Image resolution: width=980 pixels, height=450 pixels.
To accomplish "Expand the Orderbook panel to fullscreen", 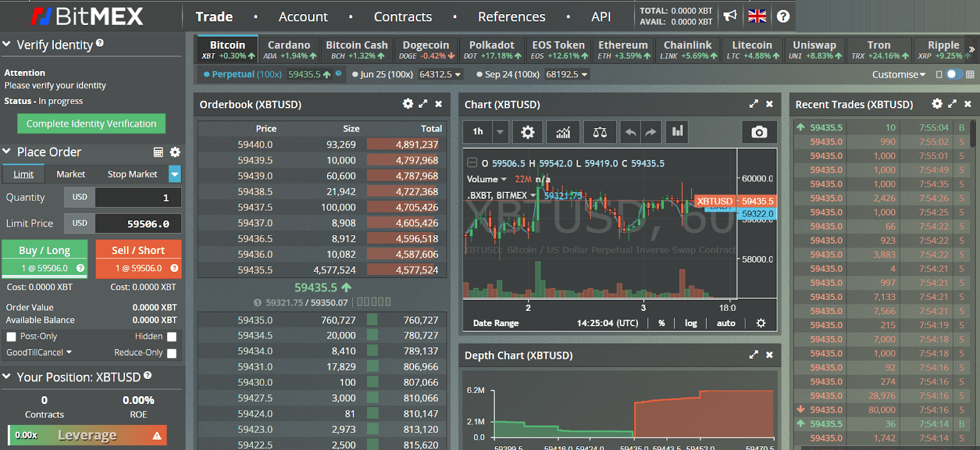I will tap(423, 103).
